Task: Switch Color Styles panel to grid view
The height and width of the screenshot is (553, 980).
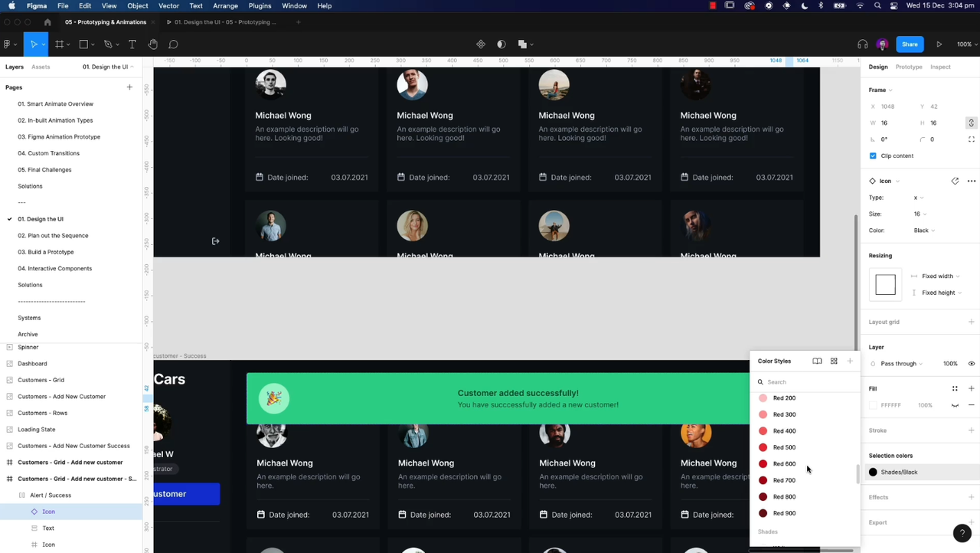Action: 834,361
